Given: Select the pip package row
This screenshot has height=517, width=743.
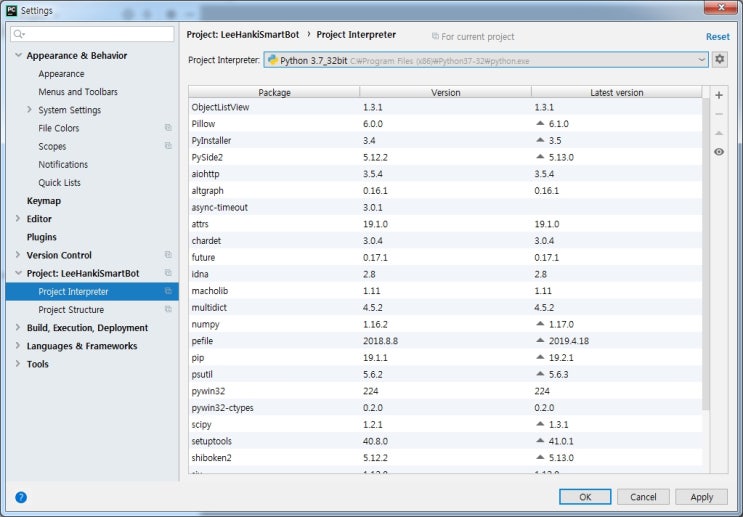Looking at the screenshot, I should coord(445,357).
